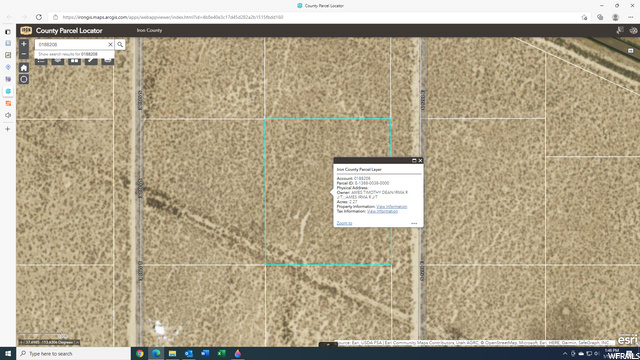Return map to default extent with Home button
This screenshot has width=640, height=360.
[24, 68]
